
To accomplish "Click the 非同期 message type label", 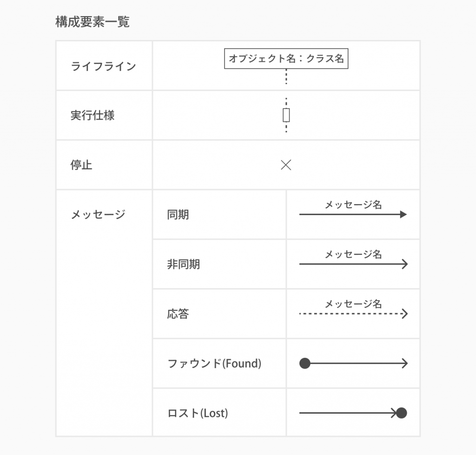I will (183, 264).
